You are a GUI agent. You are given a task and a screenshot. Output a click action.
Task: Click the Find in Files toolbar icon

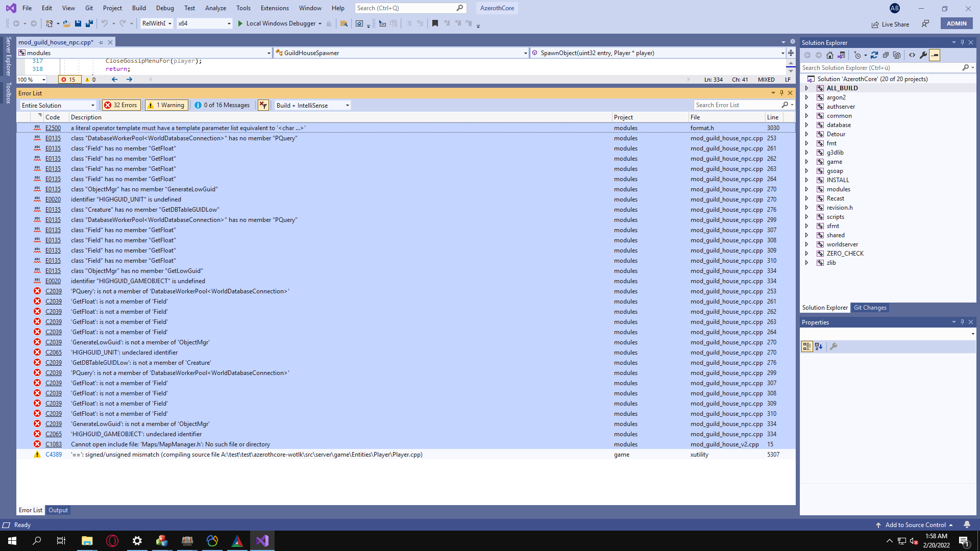(344, 23)
